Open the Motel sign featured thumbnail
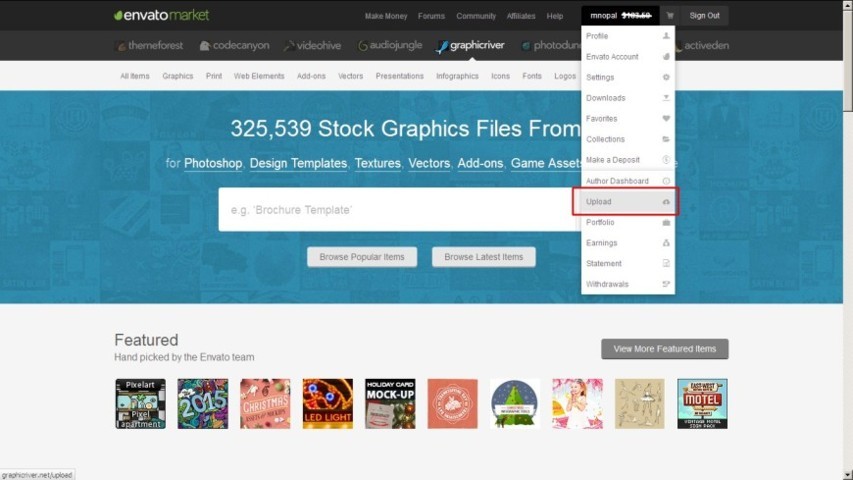 coord(702,404)
